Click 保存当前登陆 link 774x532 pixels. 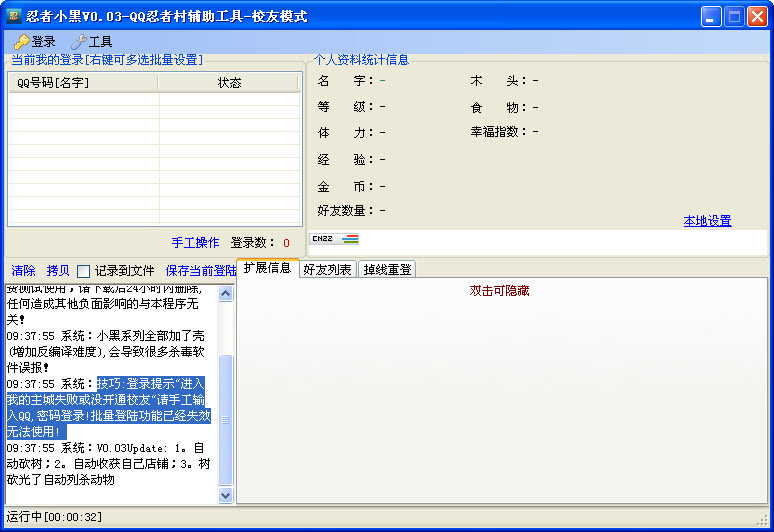click(x=201, y=271)
